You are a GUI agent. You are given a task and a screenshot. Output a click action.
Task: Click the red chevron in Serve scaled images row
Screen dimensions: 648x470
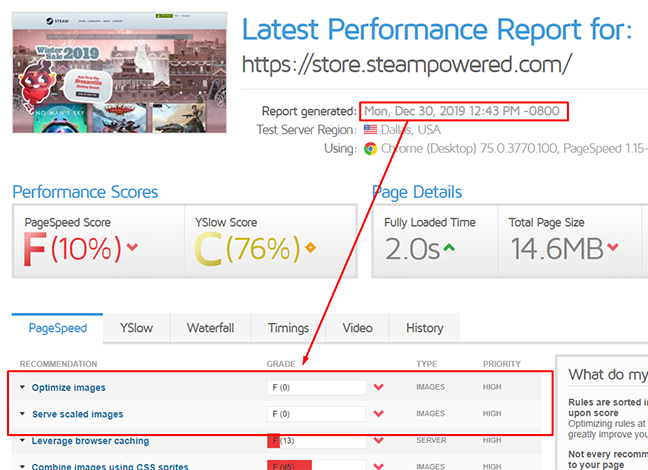tap(379, 414)
